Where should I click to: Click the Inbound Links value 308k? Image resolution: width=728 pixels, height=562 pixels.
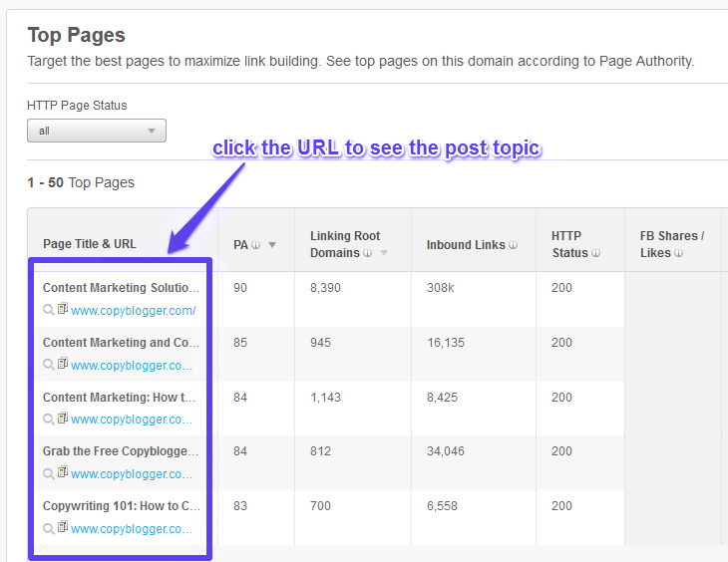(x=440, y=288)
